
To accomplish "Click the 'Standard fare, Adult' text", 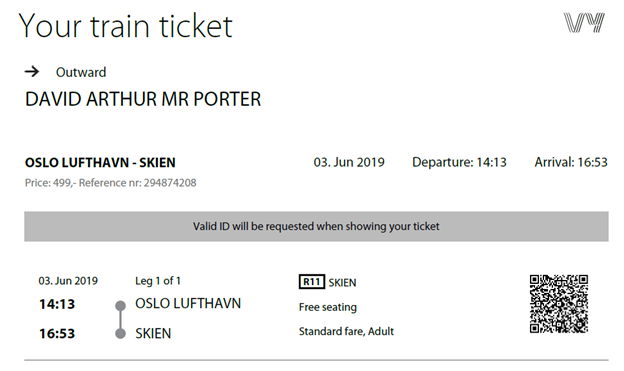I will pyautogui.click(x=346, y=332).
